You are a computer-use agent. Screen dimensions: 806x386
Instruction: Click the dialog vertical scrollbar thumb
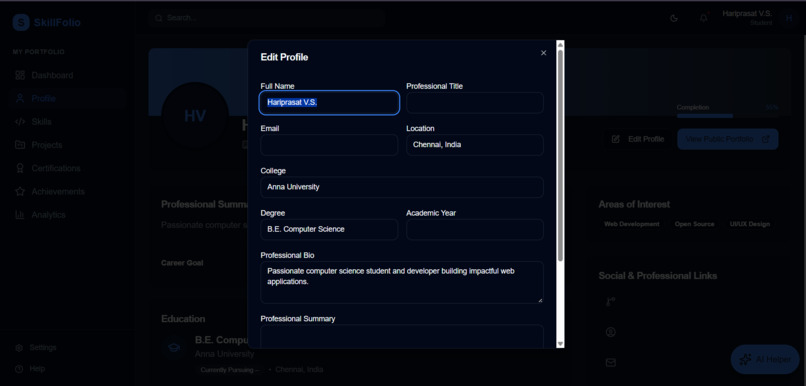click(x=560, y=155)
